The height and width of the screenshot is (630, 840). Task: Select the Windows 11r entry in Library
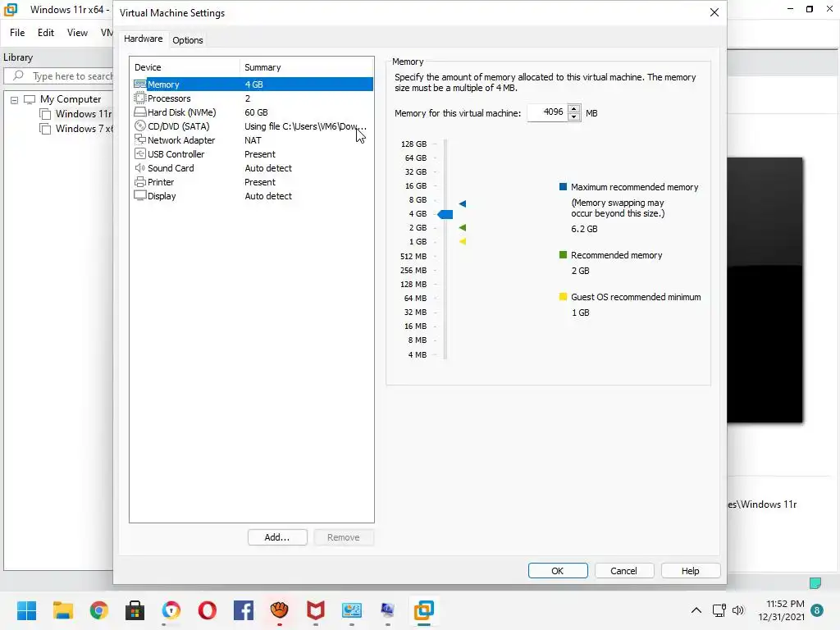click(x=84, y=114)
